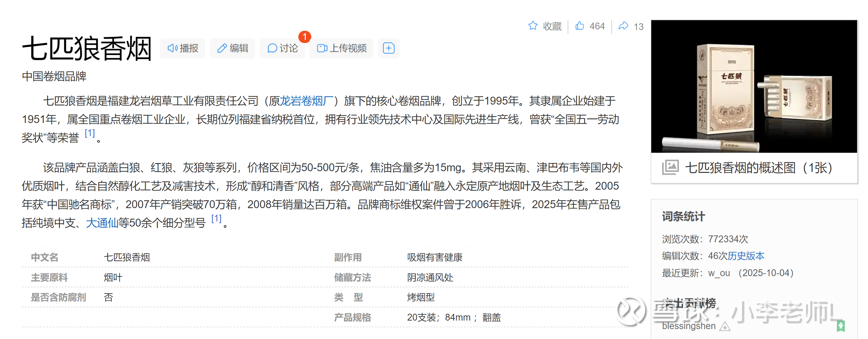Open the 龙岩卷烟厂 link

point(306,101)
